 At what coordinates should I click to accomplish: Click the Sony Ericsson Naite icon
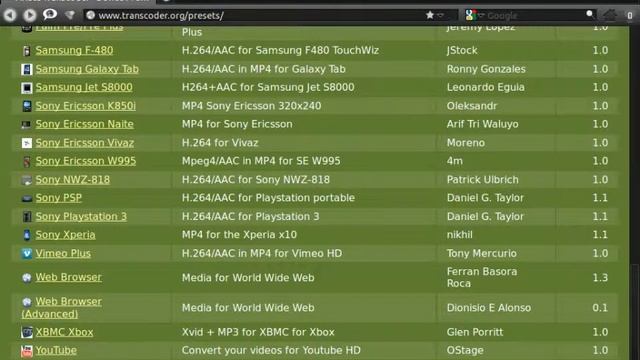(x=27, y=124)
